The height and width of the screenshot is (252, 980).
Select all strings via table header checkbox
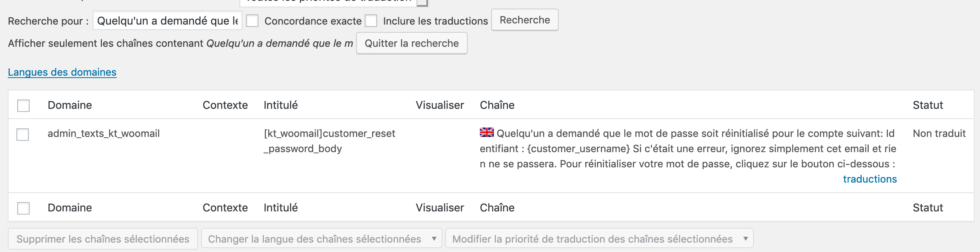pos(23,105)
